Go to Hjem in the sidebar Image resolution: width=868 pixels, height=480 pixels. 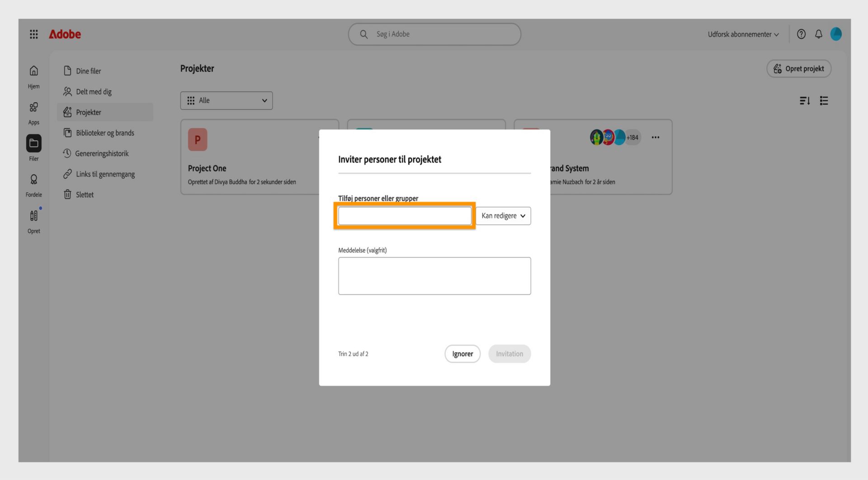(33, 77)
